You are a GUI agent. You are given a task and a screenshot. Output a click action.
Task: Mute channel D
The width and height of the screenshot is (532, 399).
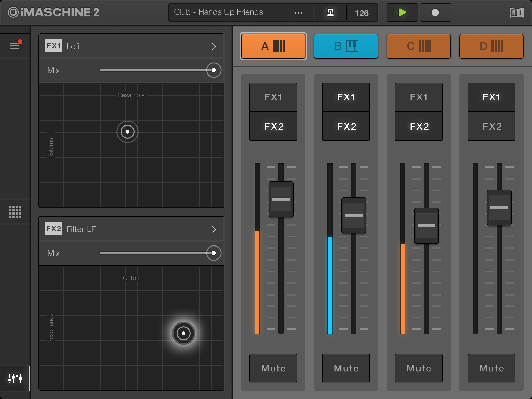pyautogui.click(x=491, y=368)
